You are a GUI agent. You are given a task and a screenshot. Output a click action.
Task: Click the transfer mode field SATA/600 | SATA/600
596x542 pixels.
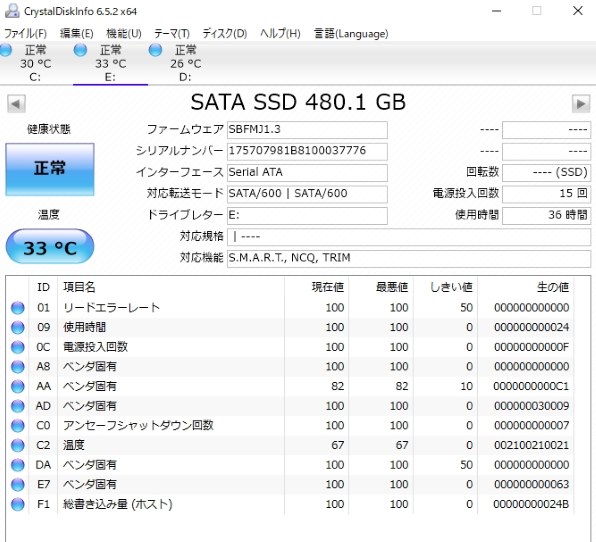coord(307,194)
